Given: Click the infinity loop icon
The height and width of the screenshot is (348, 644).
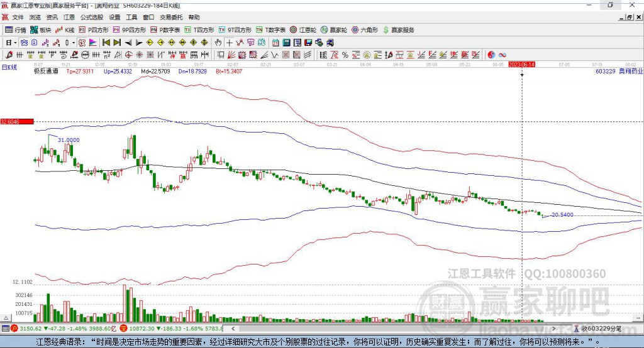Looking at the screenshot, I should coord(502,55).
